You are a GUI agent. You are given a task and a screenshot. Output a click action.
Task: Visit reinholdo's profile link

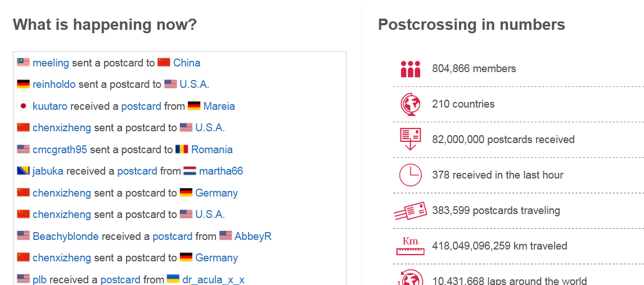[54, 84]
